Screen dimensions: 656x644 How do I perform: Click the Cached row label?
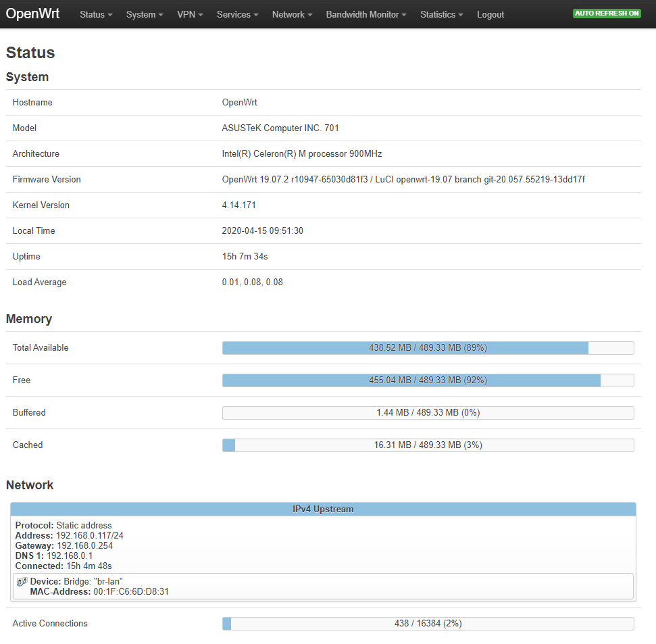[x=28, y=445]
